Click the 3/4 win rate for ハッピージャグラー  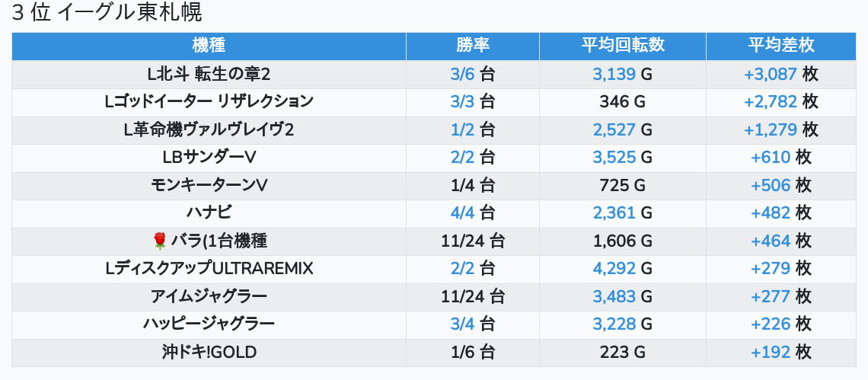462,324
